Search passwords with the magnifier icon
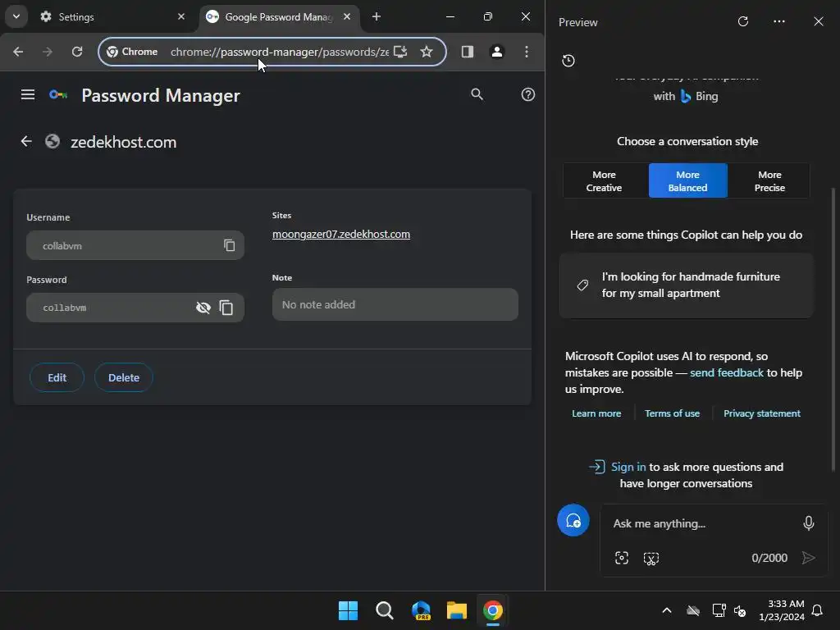The height and width of the screenshot is (630, 840). [477, 94]
